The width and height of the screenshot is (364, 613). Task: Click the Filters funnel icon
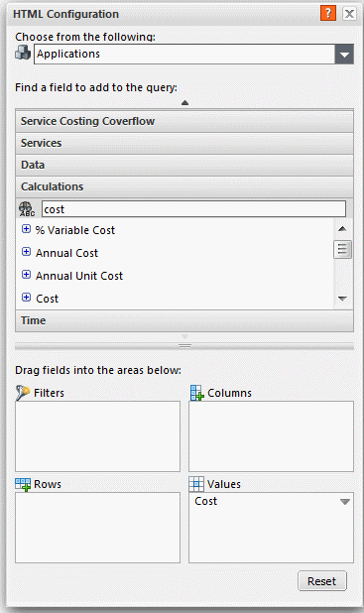click(23, 393)
